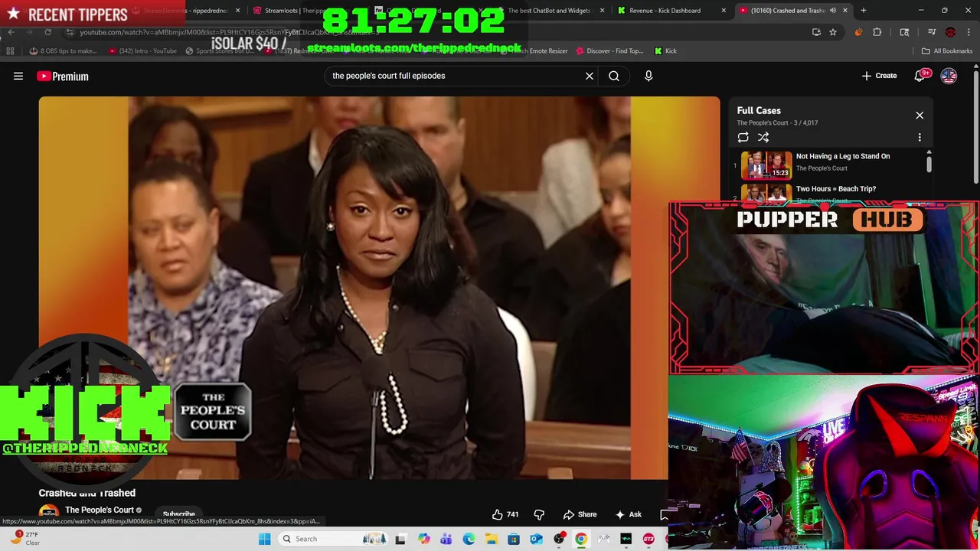Open Microsoft Store from taskbar
This screenshot has height=551, width=980.
click(514, 539)
